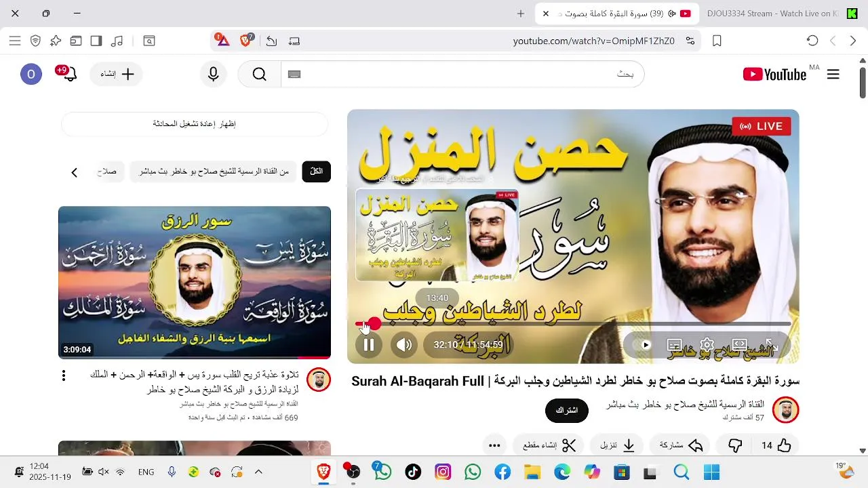The width and height of the screenshot is (868, 488).
Task: Open Brave main menu hamburger icon
Action: pos(15,41)
